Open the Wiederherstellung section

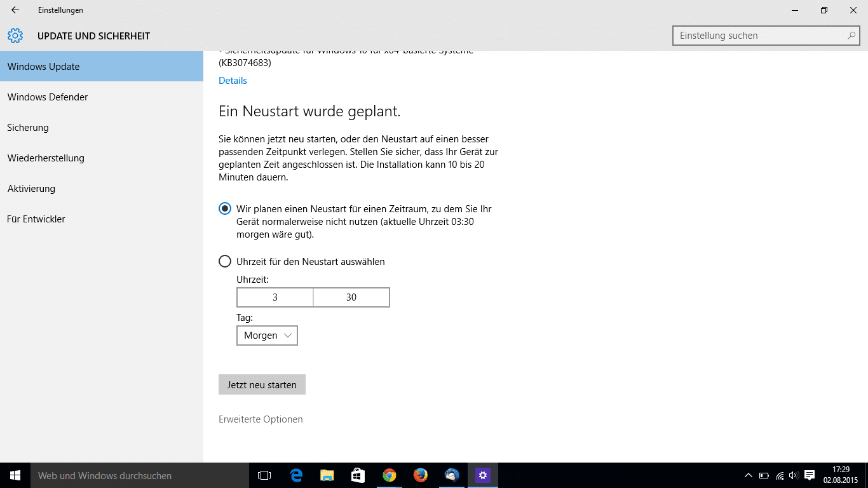[x=46, y=158]
